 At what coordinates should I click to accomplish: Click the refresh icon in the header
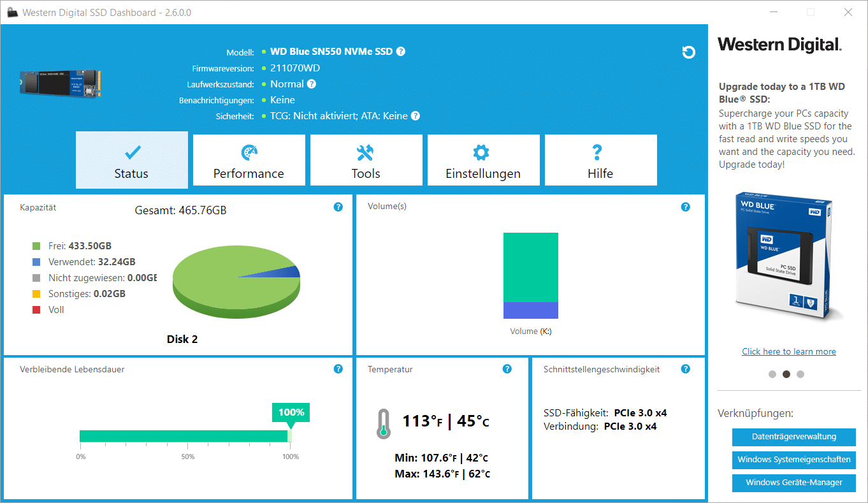[x=688, y=52]
